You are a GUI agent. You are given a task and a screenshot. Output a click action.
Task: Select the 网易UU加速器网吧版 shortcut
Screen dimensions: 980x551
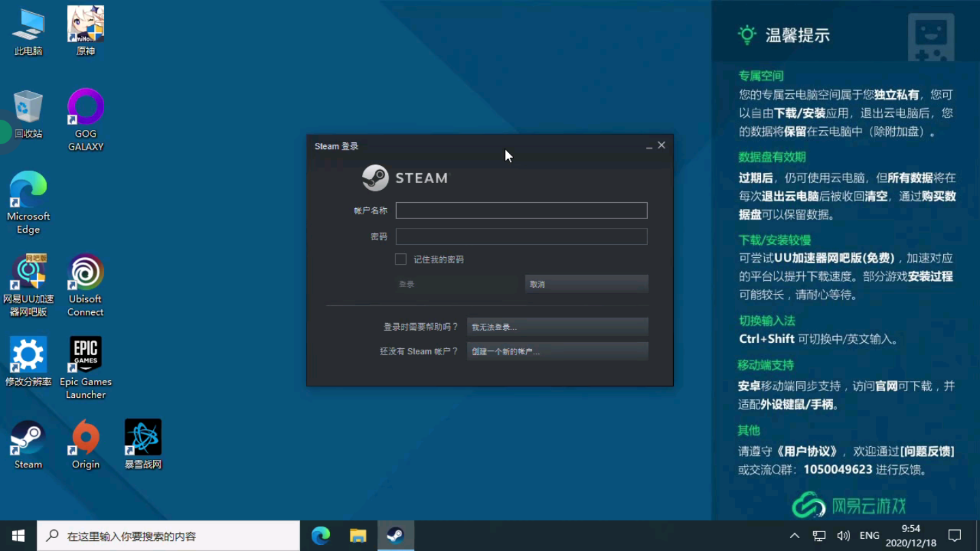coord(29,286)
